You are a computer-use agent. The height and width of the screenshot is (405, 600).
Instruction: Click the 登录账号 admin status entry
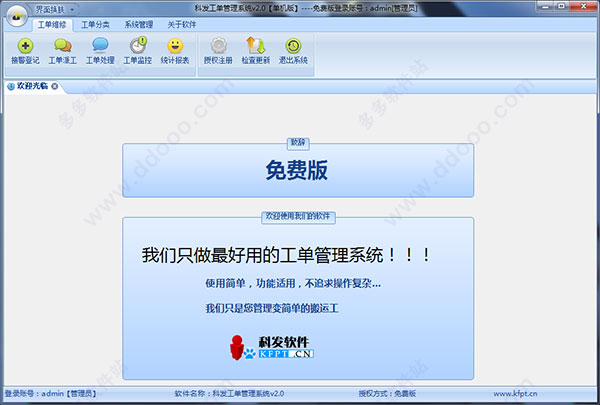tap(50, 394)
